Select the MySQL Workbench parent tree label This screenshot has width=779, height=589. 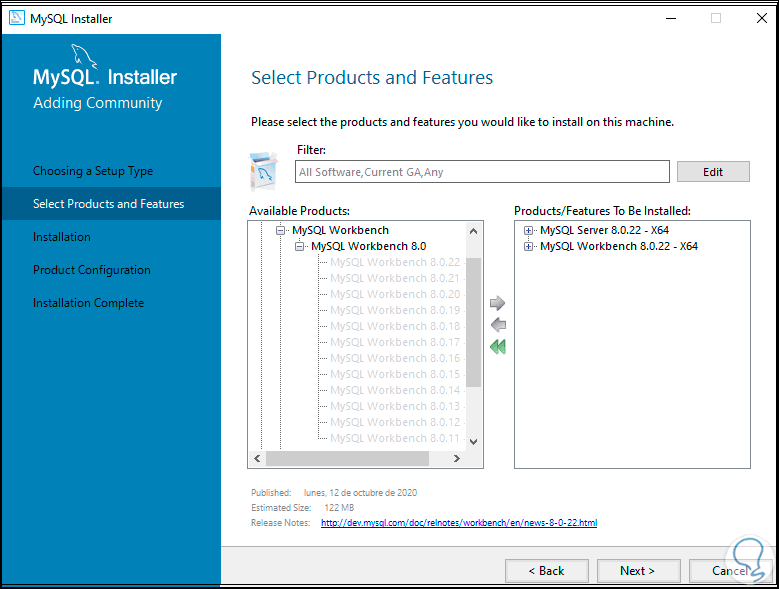[340, 230]
